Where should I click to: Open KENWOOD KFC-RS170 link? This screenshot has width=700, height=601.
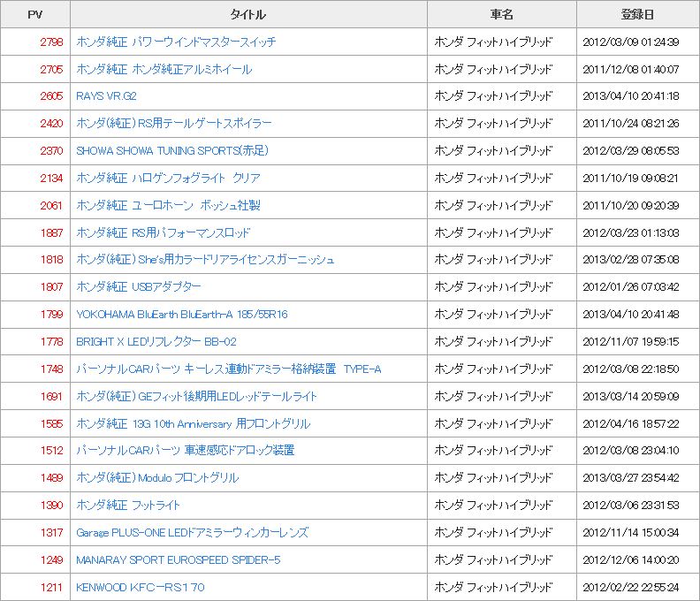(x=141, y=587)
